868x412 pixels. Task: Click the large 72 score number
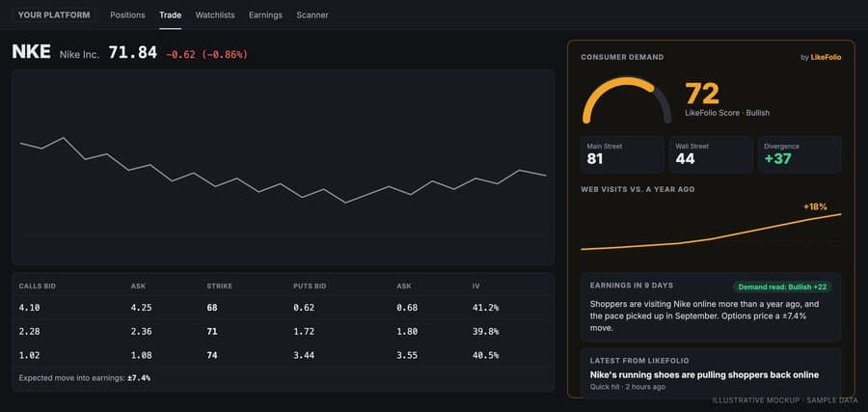coord(702,94)
